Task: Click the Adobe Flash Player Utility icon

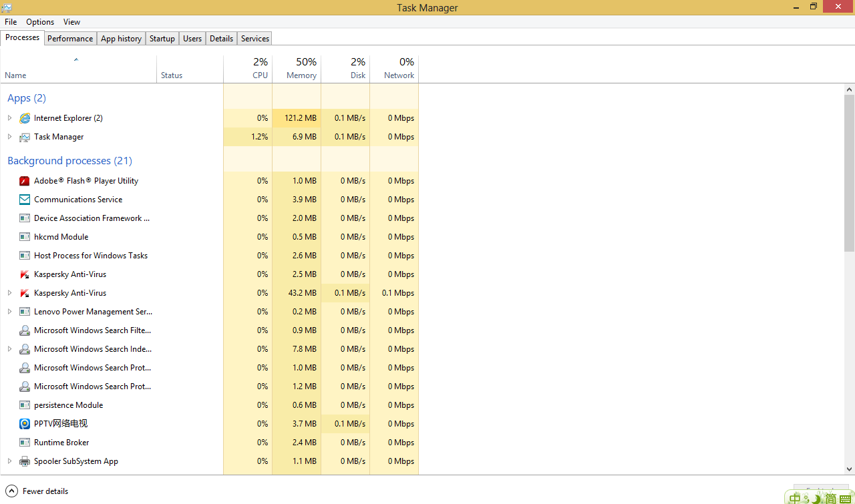Action: click(x=25, y=181)
